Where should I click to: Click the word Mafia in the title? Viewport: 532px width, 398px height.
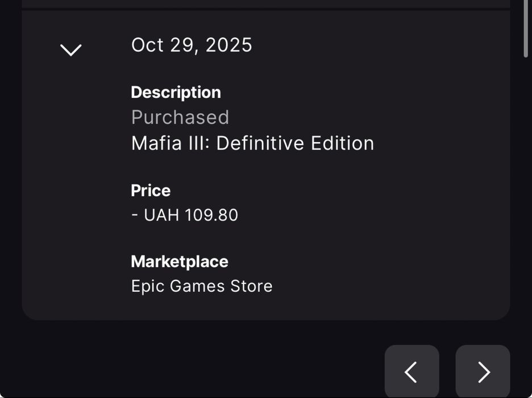tap(150, 143)
